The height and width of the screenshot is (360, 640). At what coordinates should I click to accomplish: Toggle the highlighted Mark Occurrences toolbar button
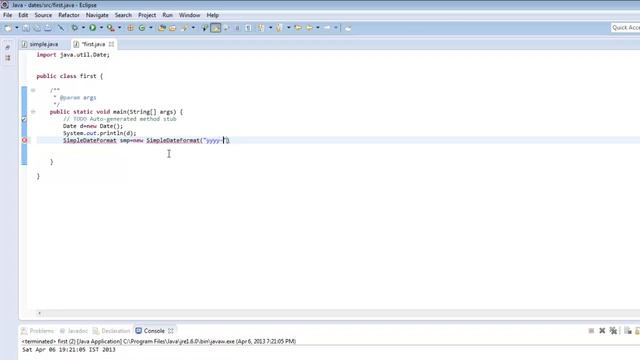click(x=216, y=28)
